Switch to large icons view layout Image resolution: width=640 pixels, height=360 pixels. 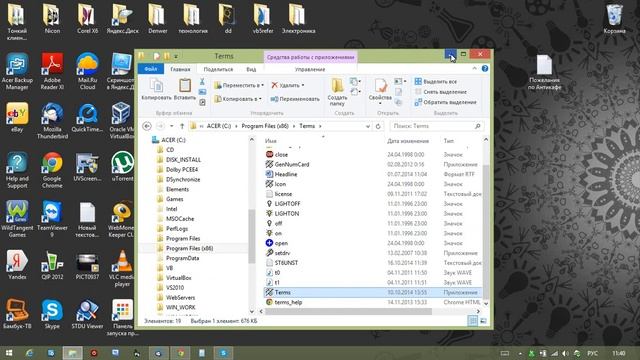click(483, 321)
